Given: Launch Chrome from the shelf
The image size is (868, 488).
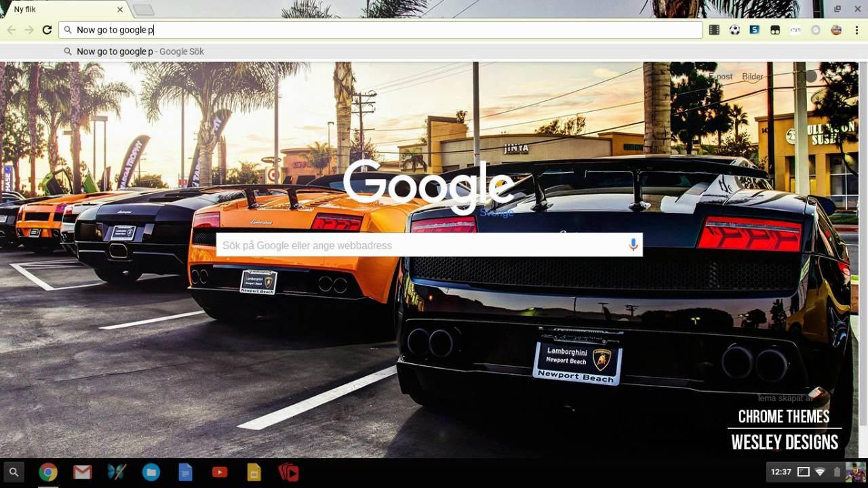Looking at the screenshot, I should pos(47,472).
